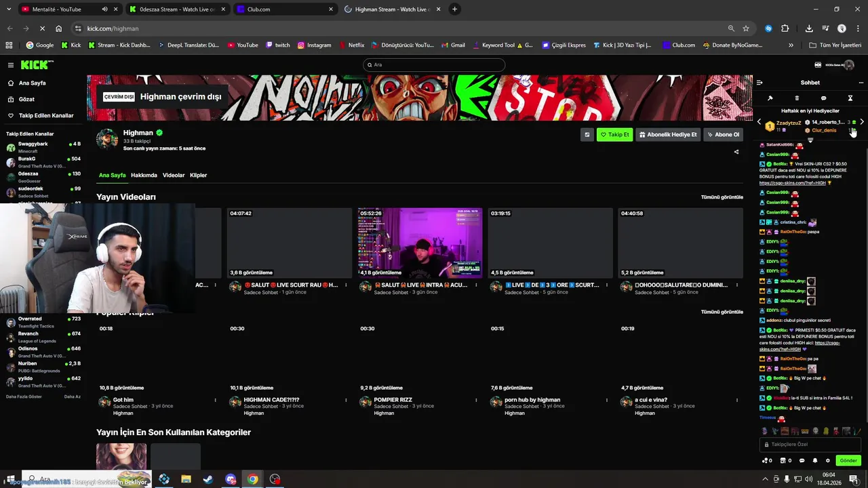The image size is (868, 488).
Task: Open the purple 05:52:26 stream video thumbnail
Action: coord(420,243)
